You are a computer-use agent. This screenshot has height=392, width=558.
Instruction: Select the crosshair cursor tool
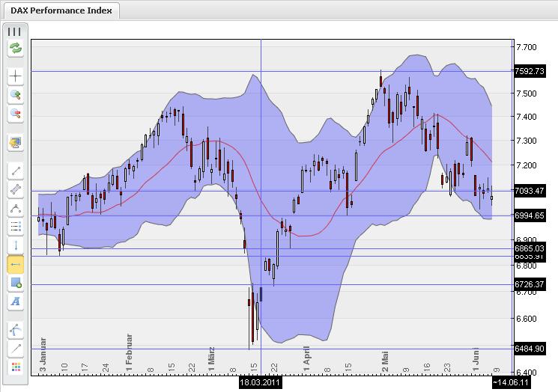(15, 76)
